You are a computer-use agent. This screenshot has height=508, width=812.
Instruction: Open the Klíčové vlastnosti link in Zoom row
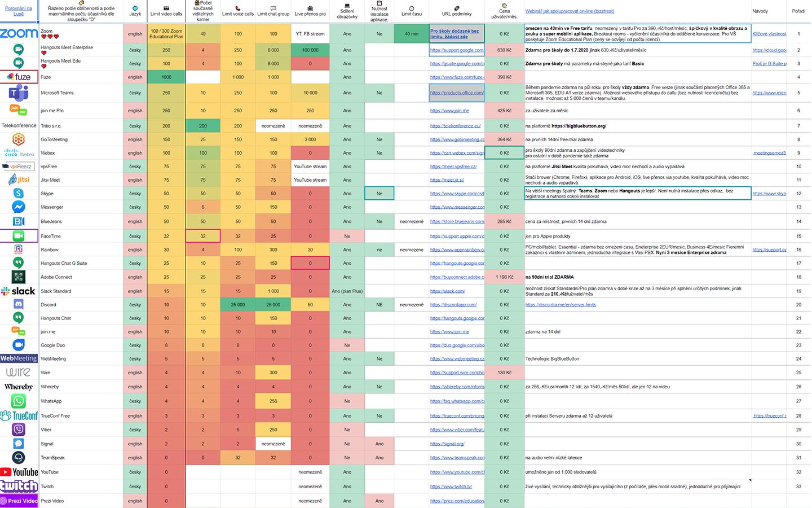769,34
